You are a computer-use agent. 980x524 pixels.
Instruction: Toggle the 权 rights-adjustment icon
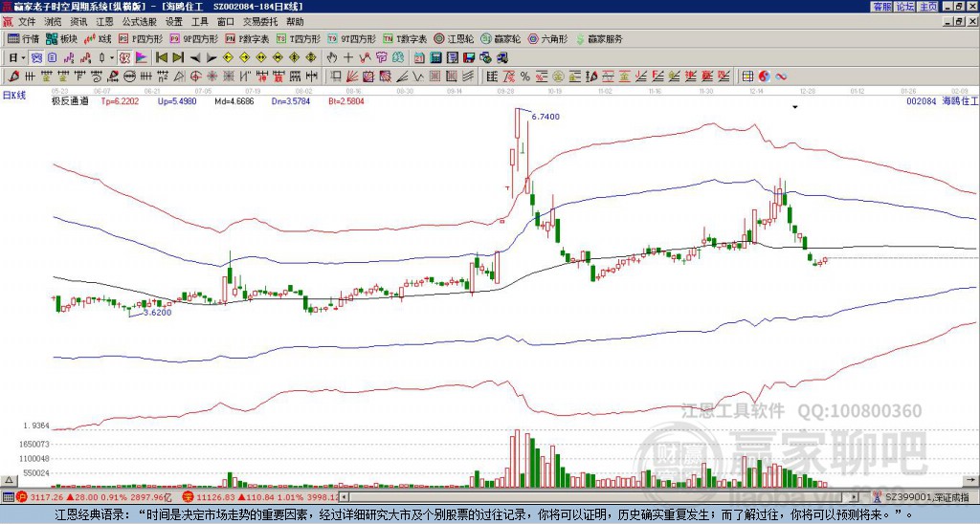124,58
